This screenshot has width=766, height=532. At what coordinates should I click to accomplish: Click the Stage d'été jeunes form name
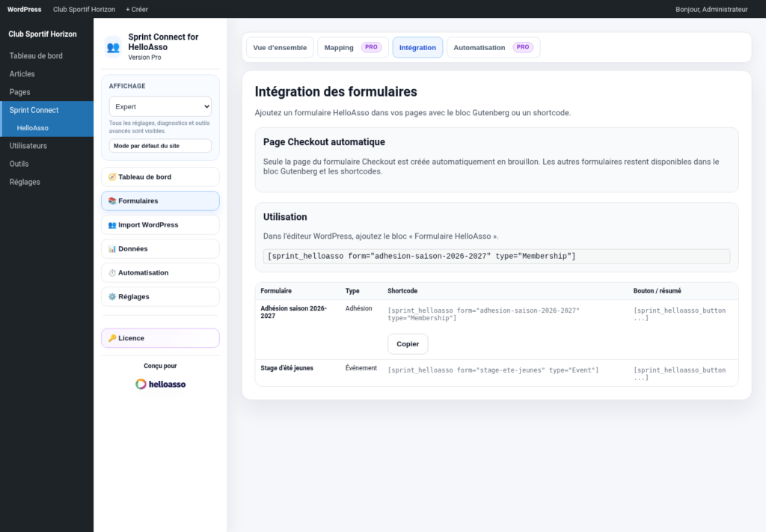pos(287,368)
